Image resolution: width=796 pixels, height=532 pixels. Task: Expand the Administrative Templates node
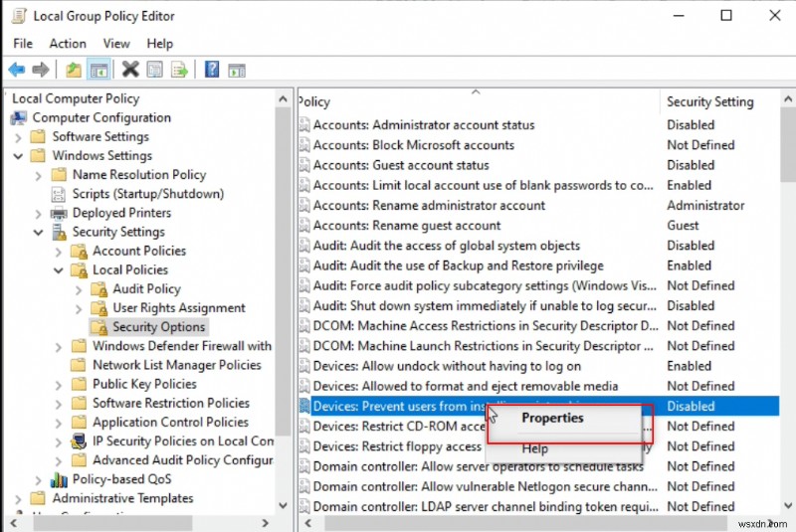point(18,499)
